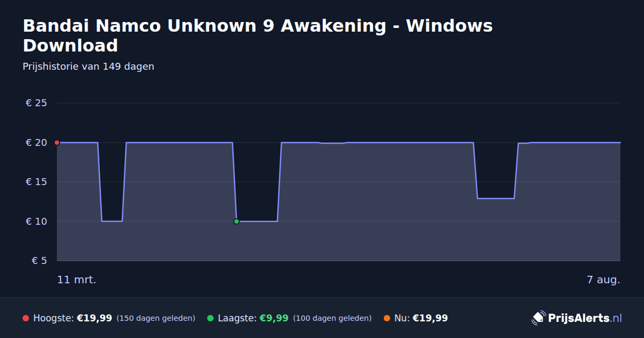
Task: Click the orange current-price dot in legend
Action: 387,318
